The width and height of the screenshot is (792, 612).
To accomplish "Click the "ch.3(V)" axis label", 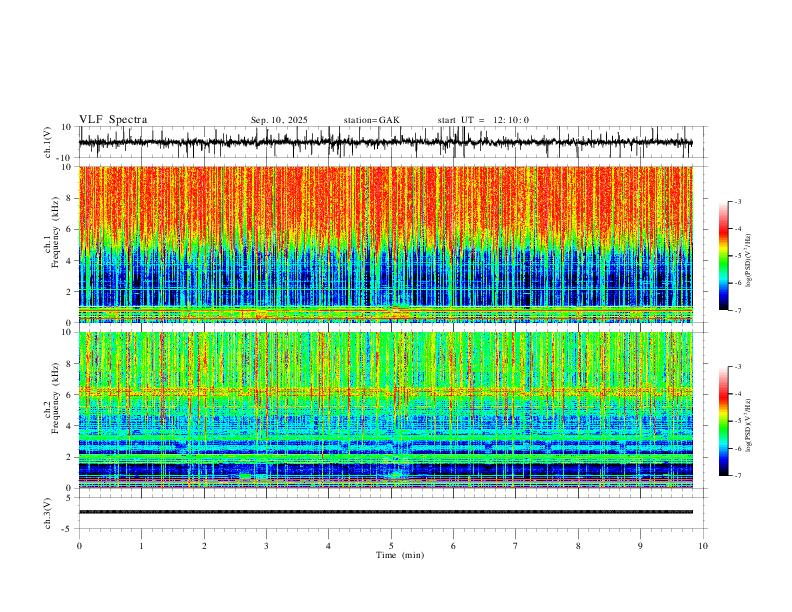I will [48, 514].
